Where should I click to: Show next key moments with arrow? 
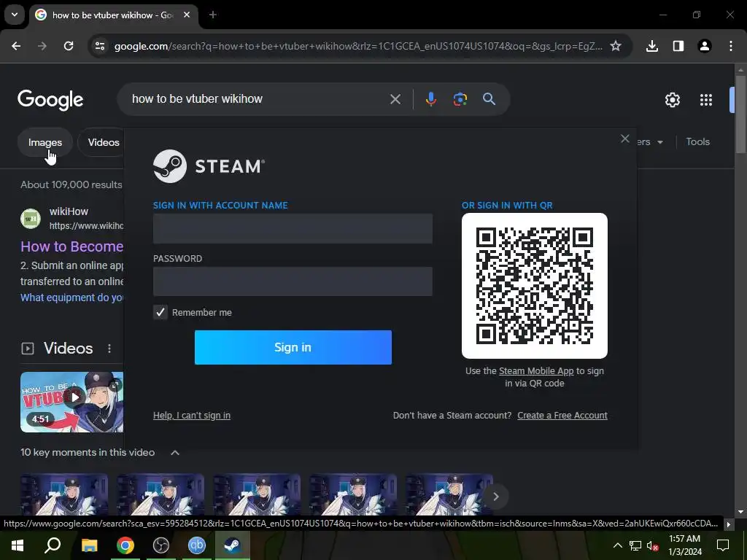point(495,496)
